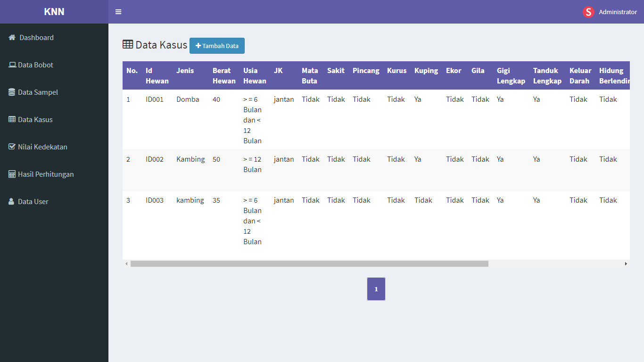Click Tanduk Lengkap Ya in row ID003
644x362 pixels.
click(x=537, y=200)
